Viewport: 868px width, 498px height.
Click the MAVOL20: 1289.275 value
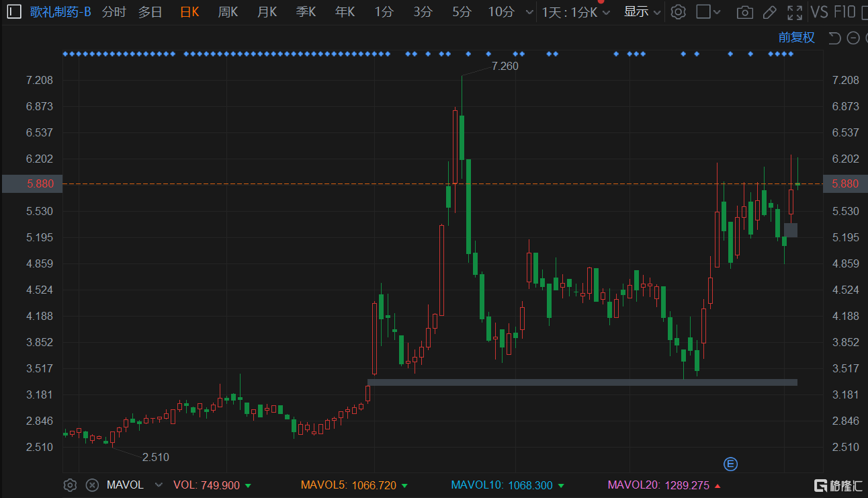658,485
